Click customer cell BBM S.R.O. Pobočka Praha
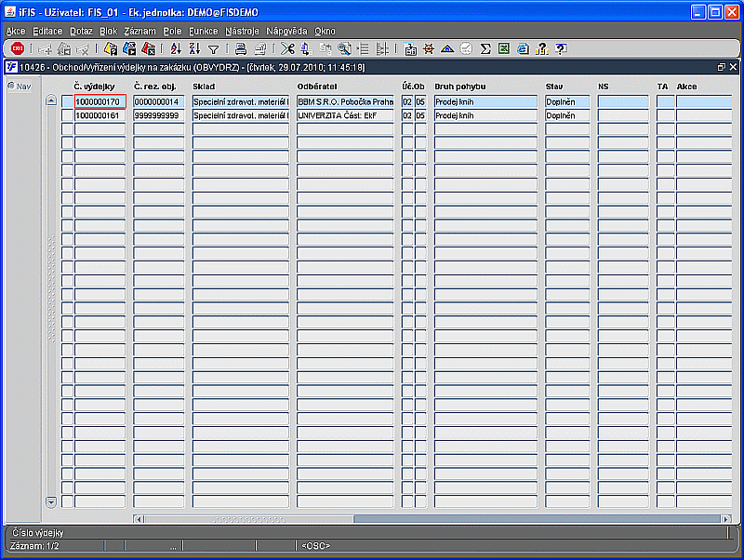Screen dimensions: 744x560 point(345,101)
